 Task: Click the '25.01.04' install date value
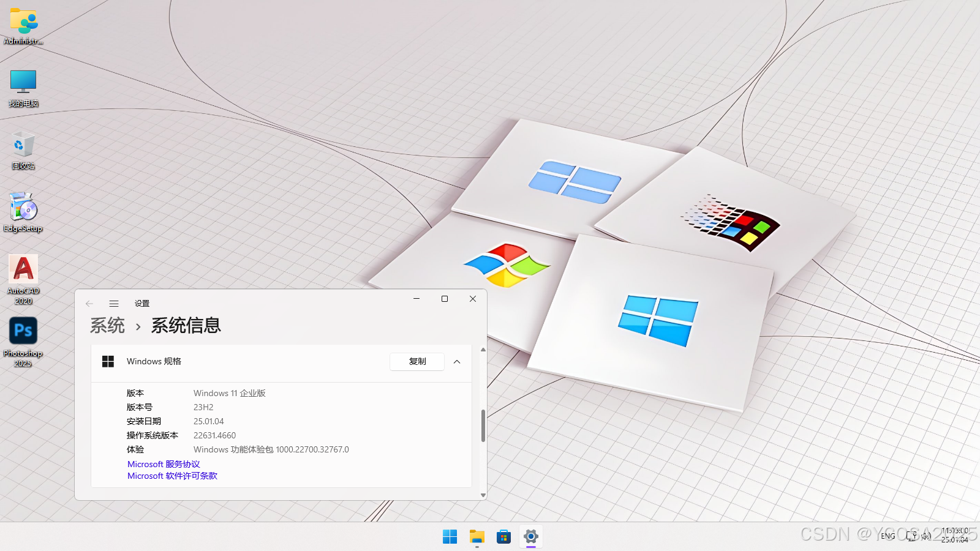click(209, 421)
